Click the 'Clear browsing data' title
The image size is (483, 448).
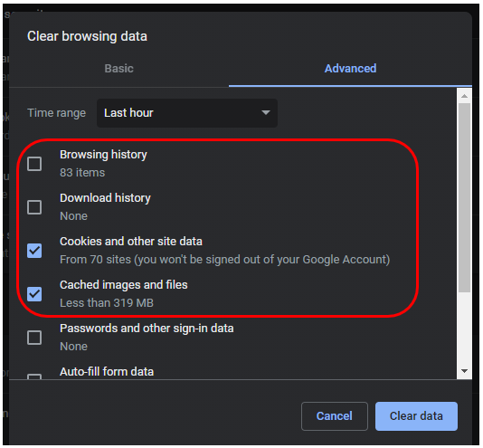87,36
